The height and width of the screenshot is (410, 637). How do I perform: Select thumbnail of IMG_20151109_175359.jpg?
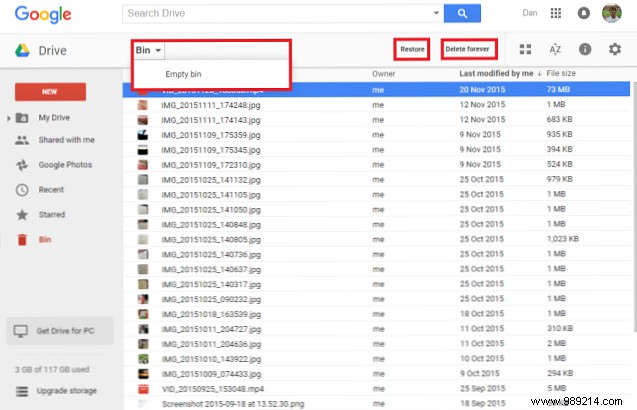143,135
